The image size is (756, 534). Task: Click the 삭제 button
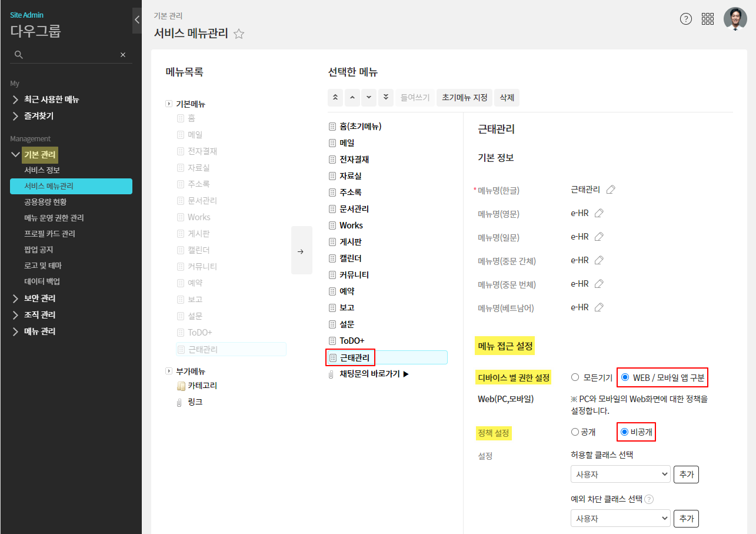(x=507, y=97)
